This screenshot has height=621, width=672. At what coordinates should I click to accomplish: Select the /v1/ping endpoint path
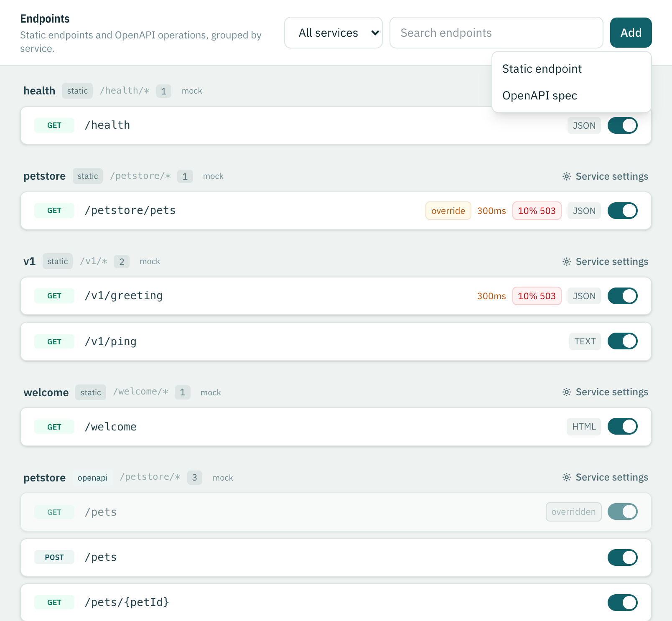click(111, 341)
